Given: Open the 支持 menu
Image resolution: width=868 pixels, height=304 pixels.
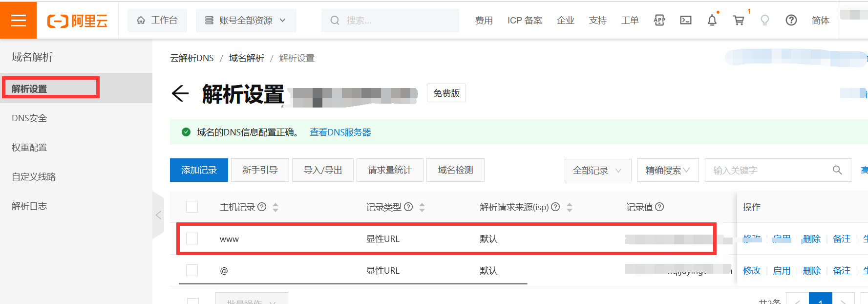Looking at the screenshot, I should tap(597, 21).
